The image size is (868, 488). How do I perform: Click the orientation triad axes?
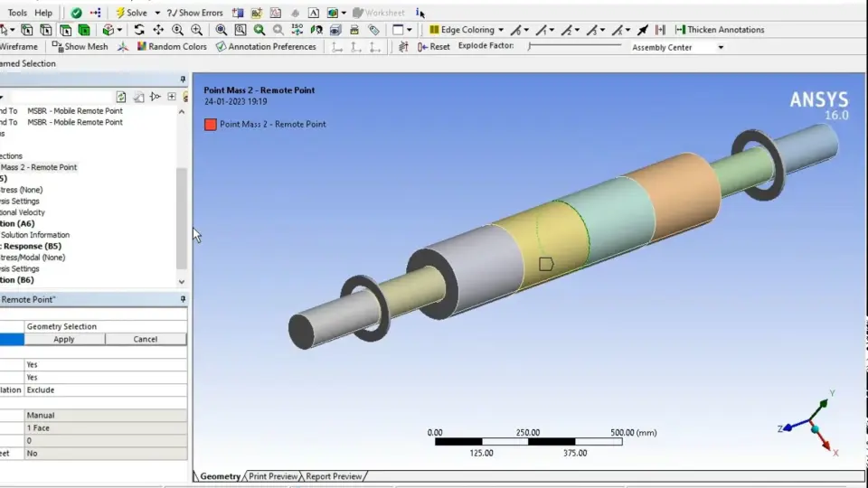(x=809, y=423)
